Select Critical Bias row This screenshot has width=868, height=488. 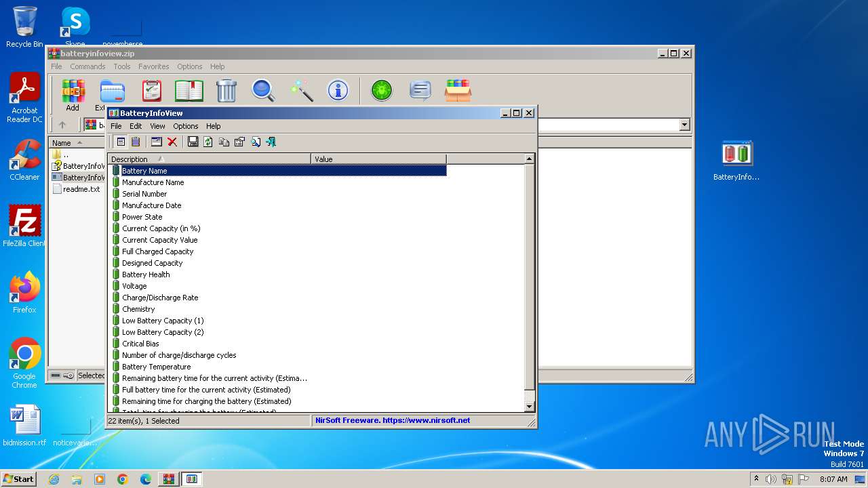pos(140,344)
